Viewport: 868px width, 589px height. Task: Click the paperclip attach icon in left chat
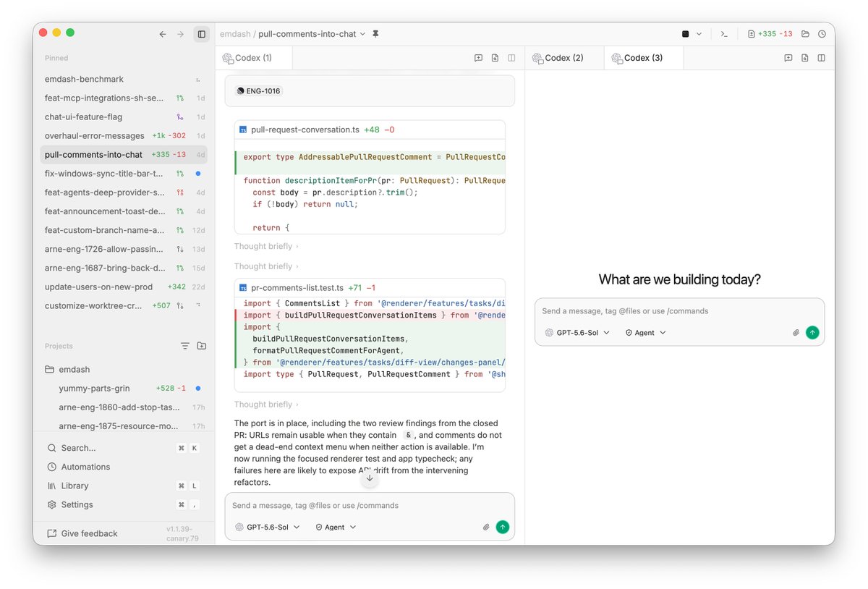tap(486, 527)
